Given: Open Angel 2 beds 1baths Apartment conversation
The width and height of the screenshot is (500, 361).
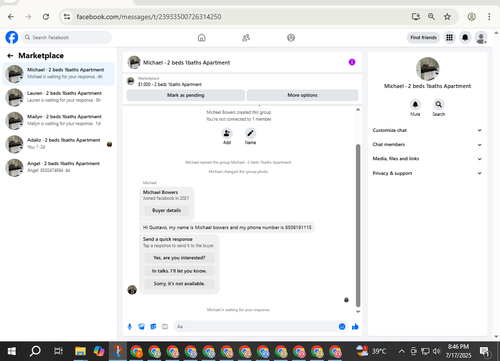Looking at the screenshot, I should point(59,167).
